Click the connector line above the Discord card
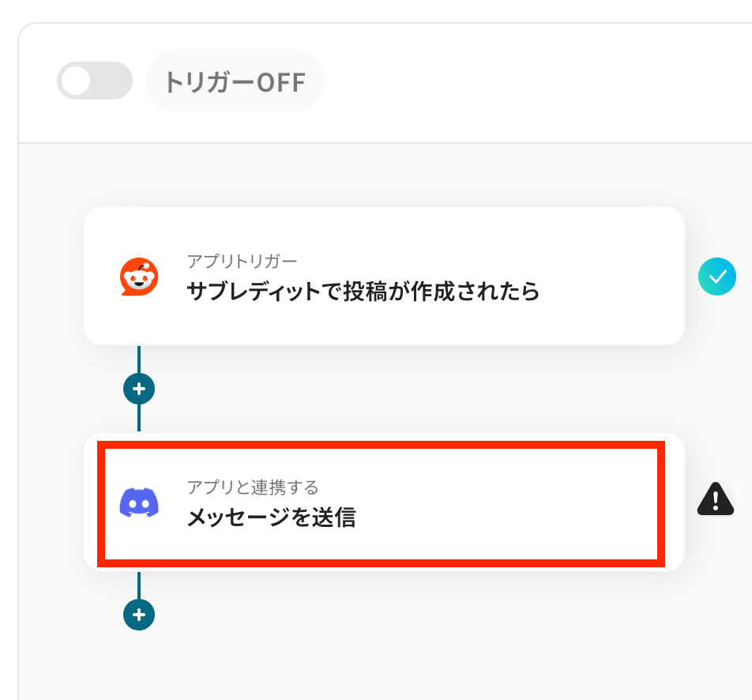Image resolution: width=752 pixels, height=700 pixels. click(139, 418)
